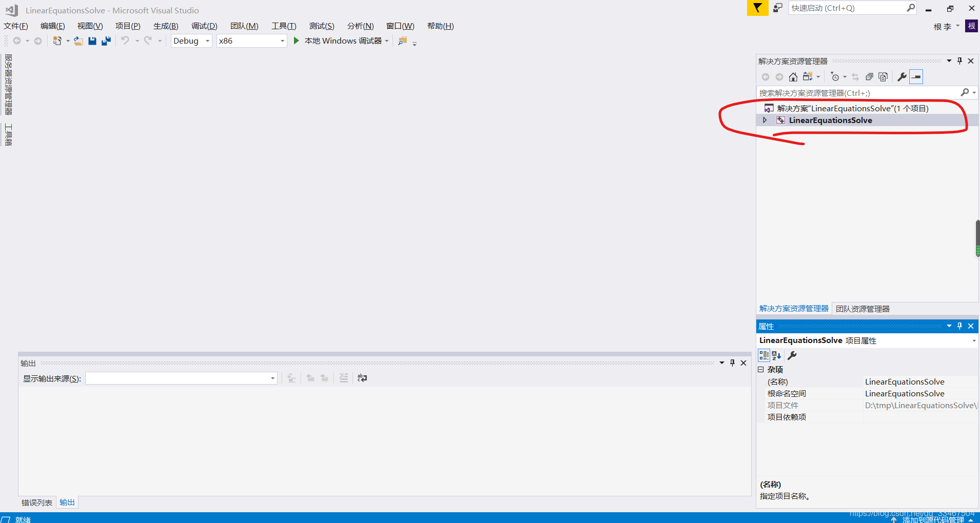This screenshot has height=523, width=980.
Task: Open the 编辑(E) menu
Action: click(x=52, y=26)
